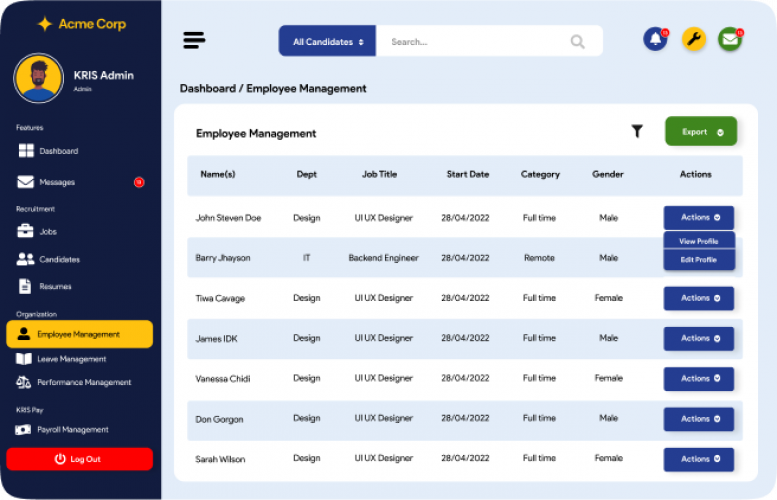Open the hamburger menu icon
This screenshot has height=500, width=777.
pos(194,40)
